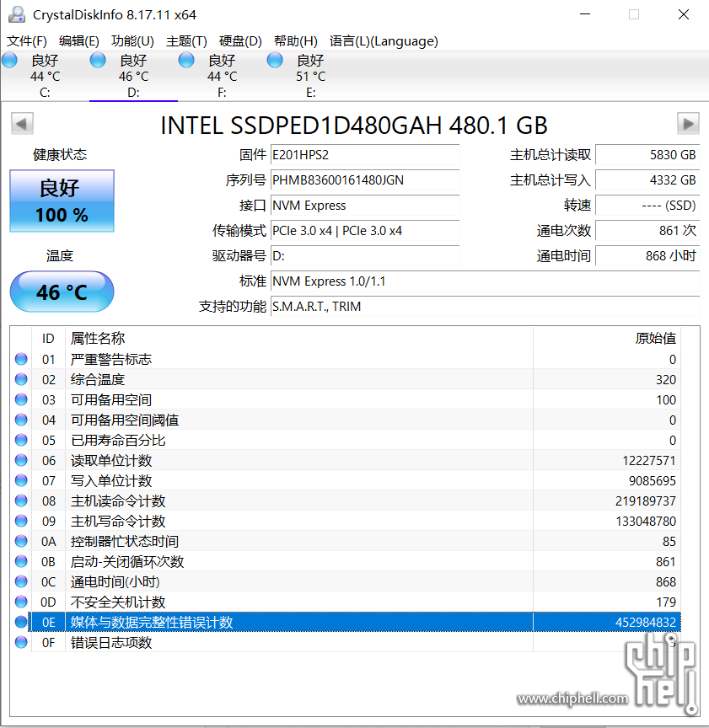The image size is (709, 728).
Task: Click status orb for attribute 05 已用寿命百分比
Action: [x=21, y=440]
